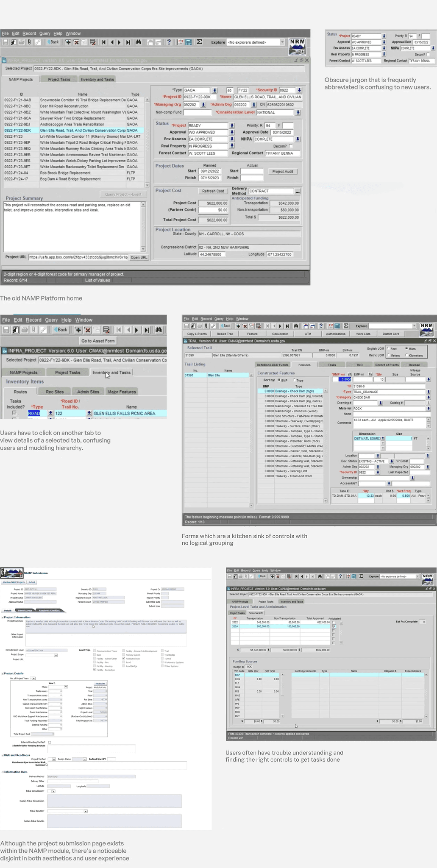Viewport: 437px width, 868px height.
Task: Switch to Rec Sites tab in Inventory Items
Action: click(55, 392)
